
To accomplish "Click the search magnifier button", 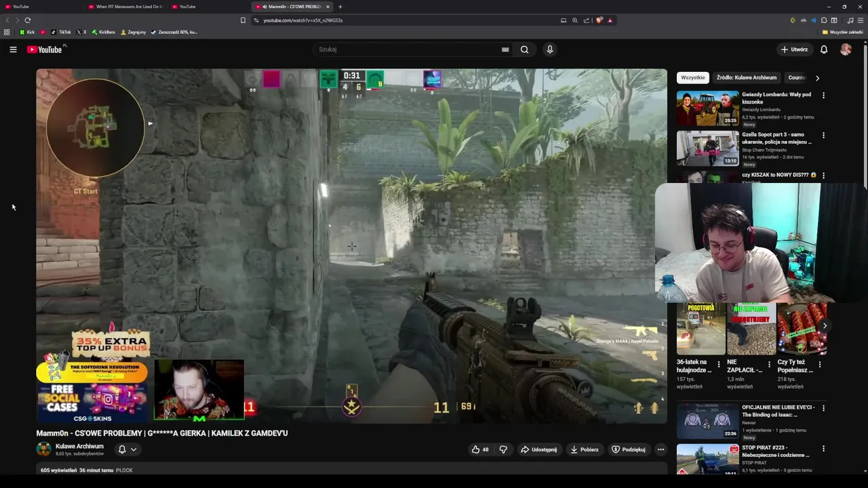I will pos(524,49).
